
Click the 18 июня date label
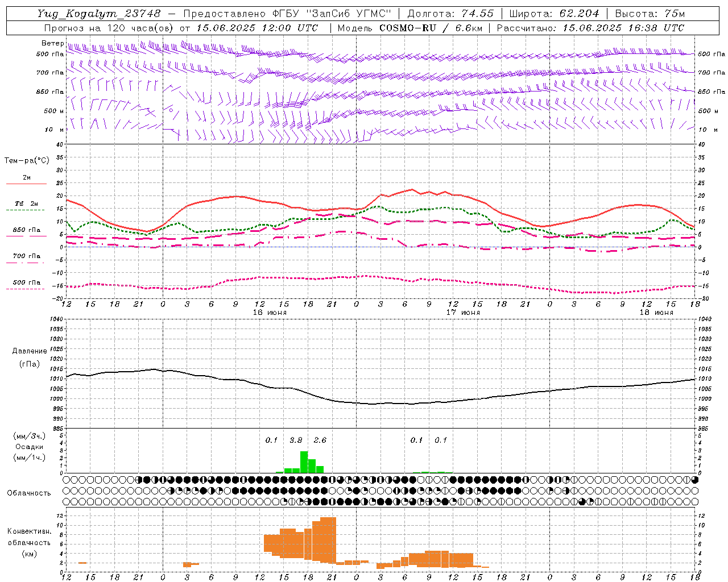pos(656,313)
